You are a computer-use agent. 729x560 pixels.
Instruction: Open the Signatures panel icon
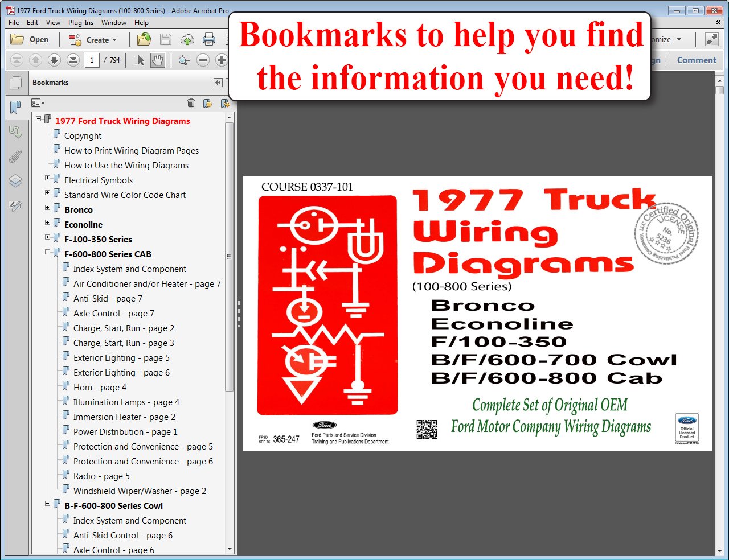(x=15, y=206)
